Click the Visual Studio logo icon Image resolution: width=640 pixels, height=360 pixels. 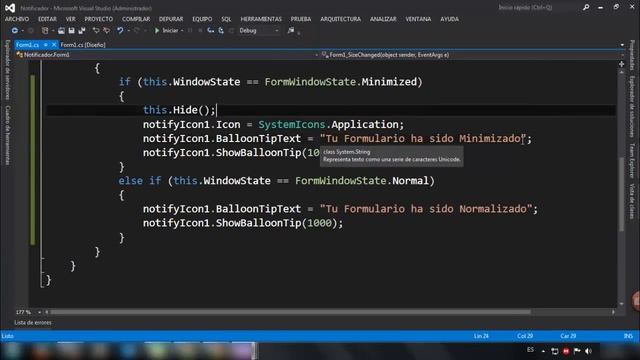click(10, 8)
